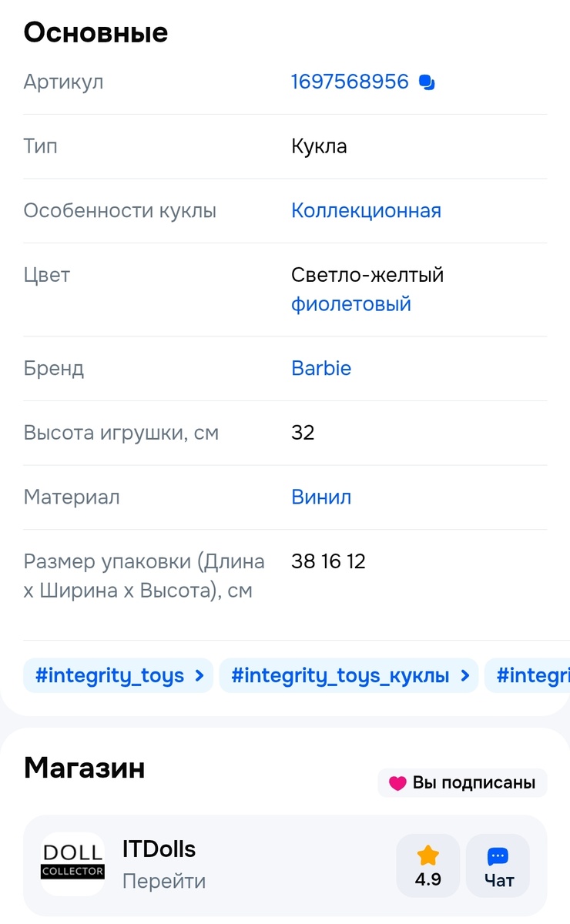The width and height of the screenshot is (570, 924).
Task: Toggle the Вы подписаны subscription status
Action: coord(462,783)
